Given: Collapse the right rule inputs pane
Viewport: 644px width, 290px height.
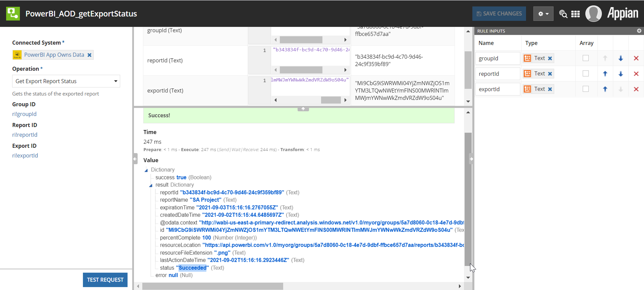Looking at the screenshot, I should (x=471, y=159).
